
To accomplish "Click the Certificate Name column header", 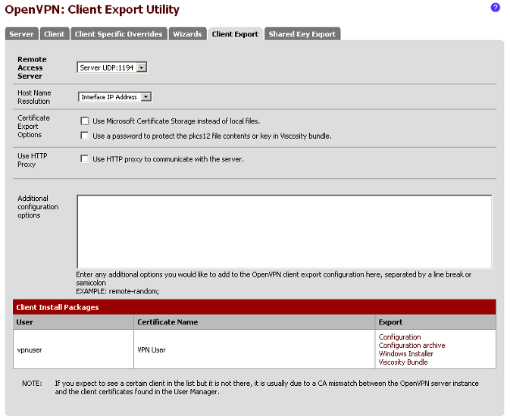I will [x=255, y=322].
